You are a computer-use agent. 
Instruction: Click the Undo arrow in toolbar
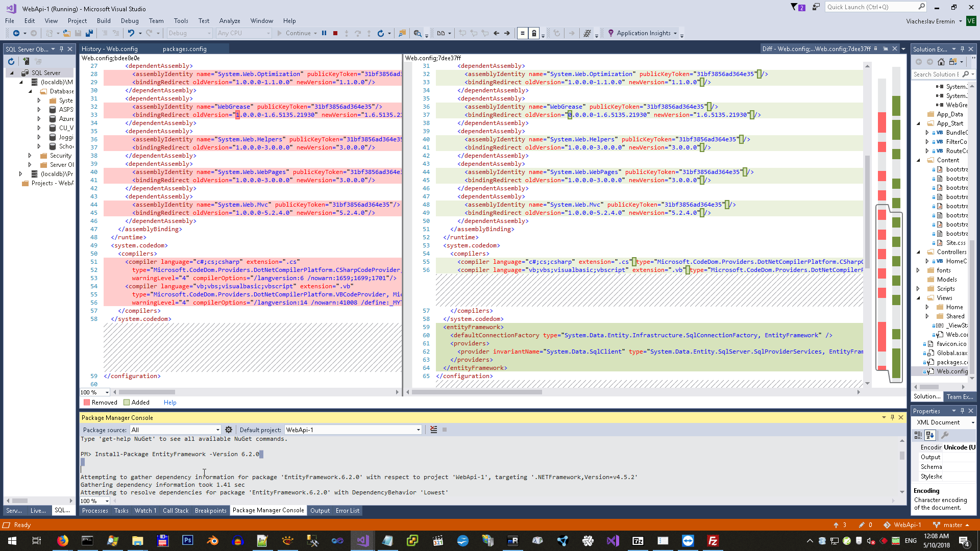[131, 33]
